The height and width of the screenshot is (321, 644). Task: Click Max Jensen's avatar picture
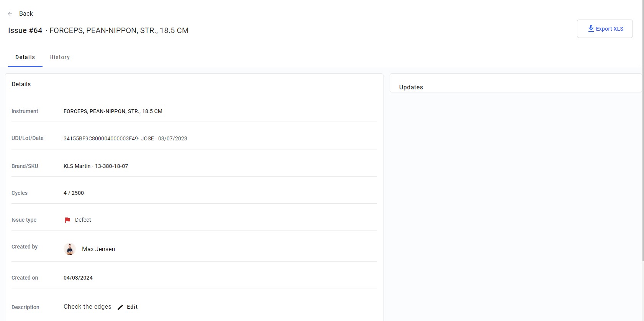pos(70,249)
